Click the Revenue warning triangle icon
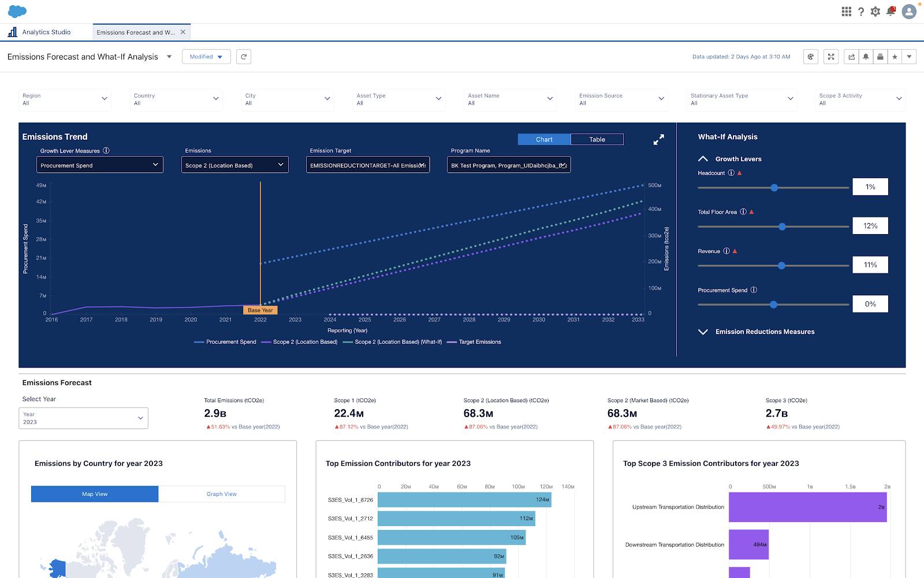924x578 pixels. [x=735, y=251]
